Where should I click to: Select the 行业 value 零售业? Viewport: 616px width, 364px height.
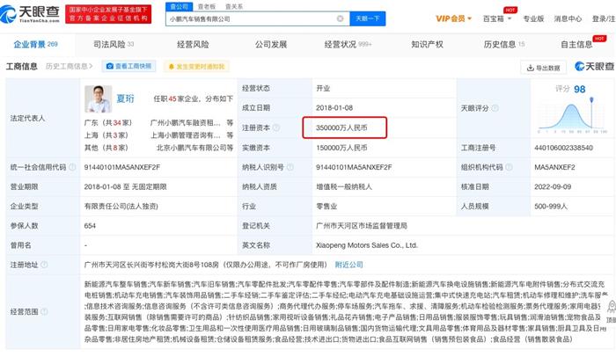[326, 206]
